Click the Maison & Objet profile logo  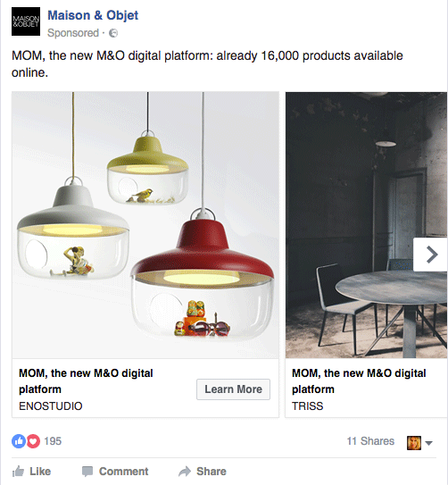pyautogui.click(x=26, y=21)
